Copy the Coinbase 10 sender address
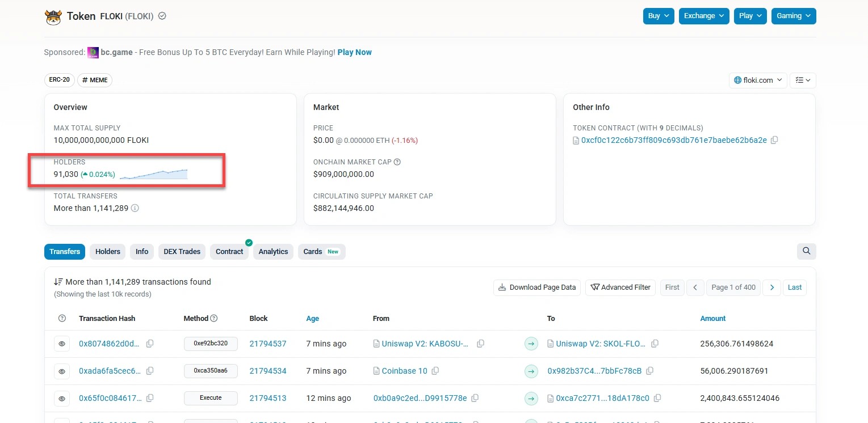 (435, 371)
